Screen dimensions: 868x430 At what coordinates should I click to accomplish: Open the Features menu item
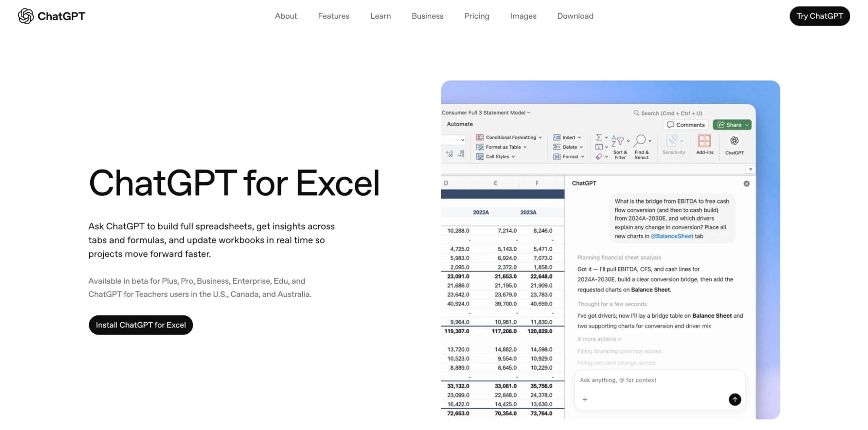(333, 16)
